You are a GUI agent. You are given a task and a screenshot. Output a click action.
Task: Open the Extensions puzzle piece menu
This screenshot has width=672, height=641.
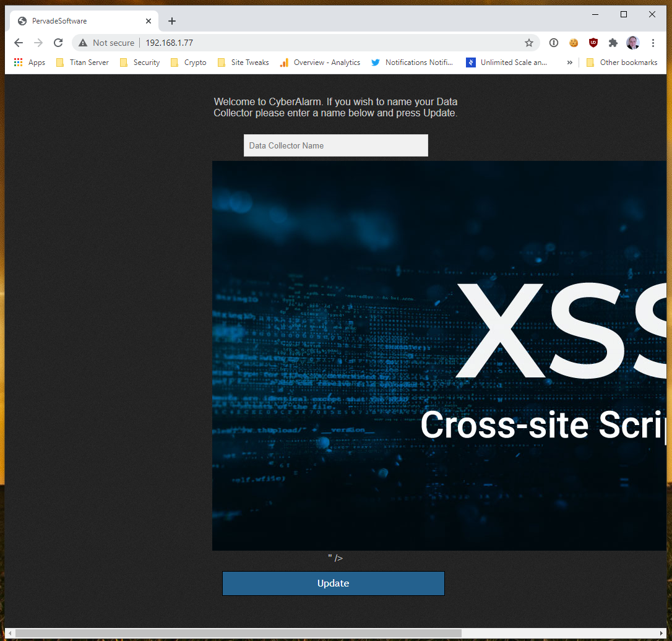click(x=613, y=43)
